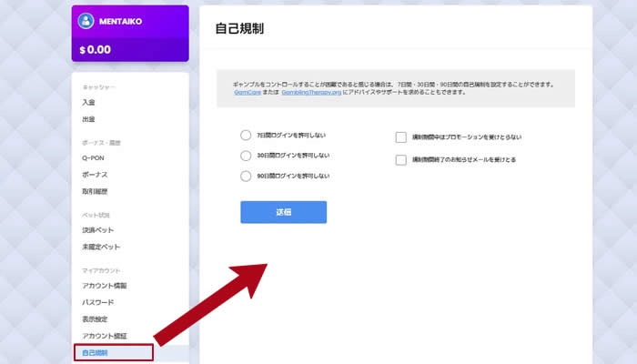Open 入金 in the sidebar
This screenshot has width=637, height=364.
tap(88, 102)
